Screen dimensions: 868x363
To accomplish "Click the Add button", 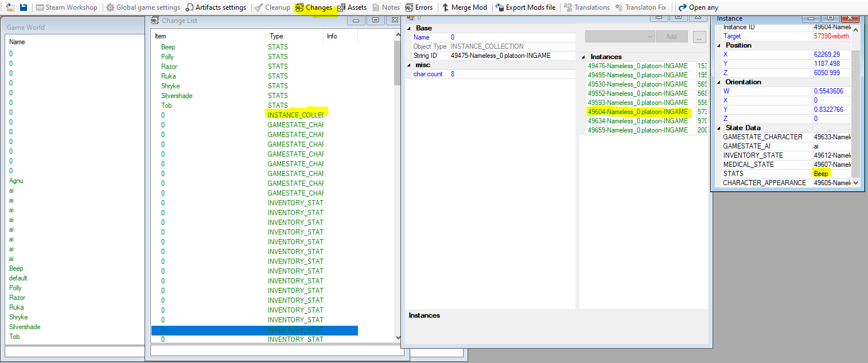I will [671, 36].
